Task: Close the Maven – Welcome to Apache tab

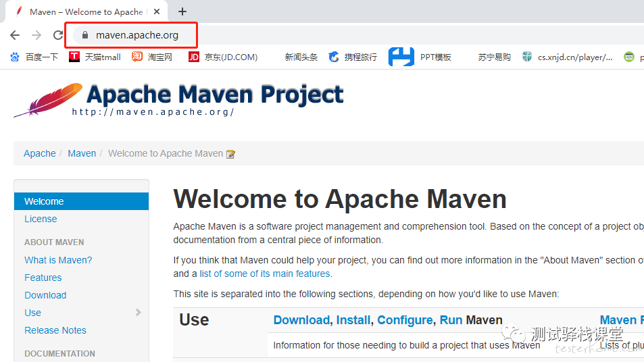Action: click(x=157, y=12)
